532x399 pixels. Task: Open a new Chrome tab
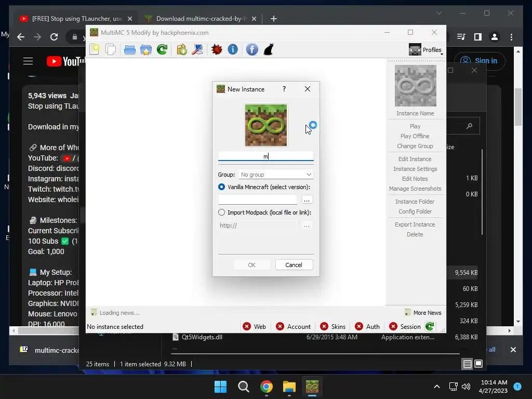274,19
